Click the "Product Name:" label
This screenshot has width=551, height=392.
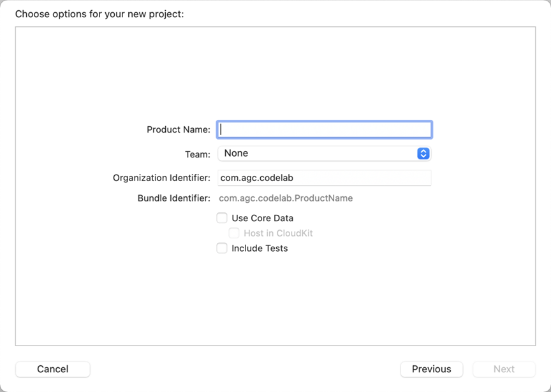179,129
